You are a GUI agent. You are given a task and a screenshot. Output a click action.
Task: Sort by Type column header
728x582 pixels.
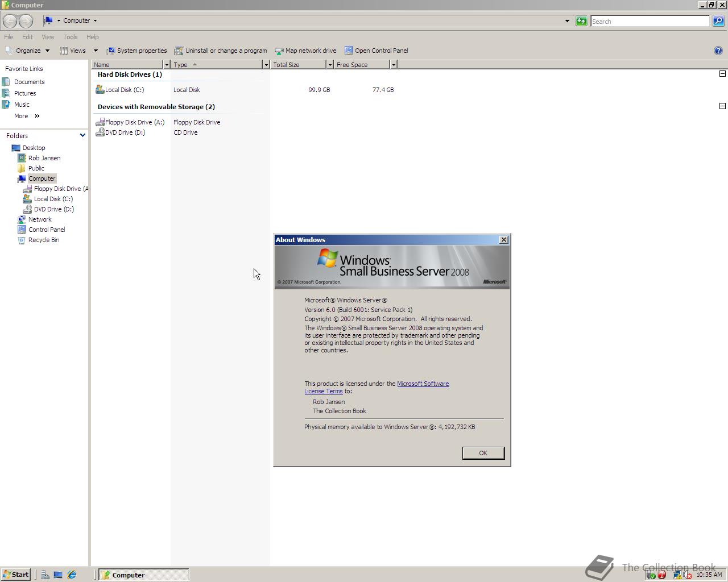point(217,65)
